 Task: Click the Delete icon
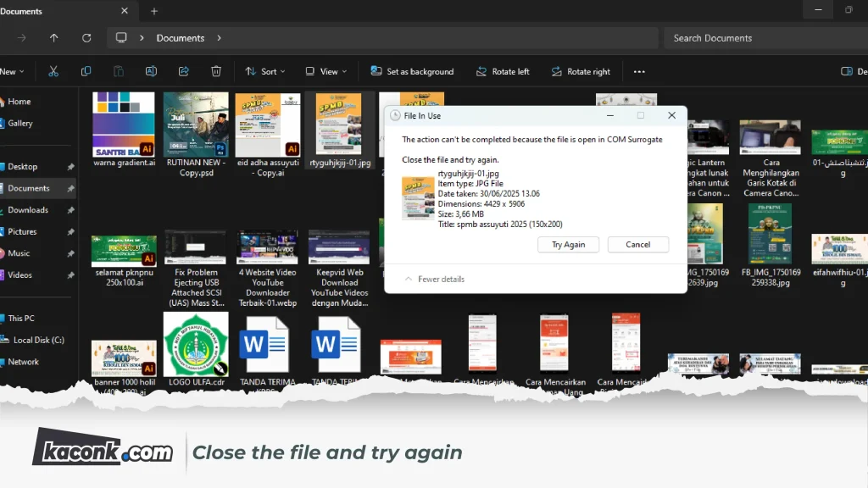pyautogui.click(x=216, y=71)
